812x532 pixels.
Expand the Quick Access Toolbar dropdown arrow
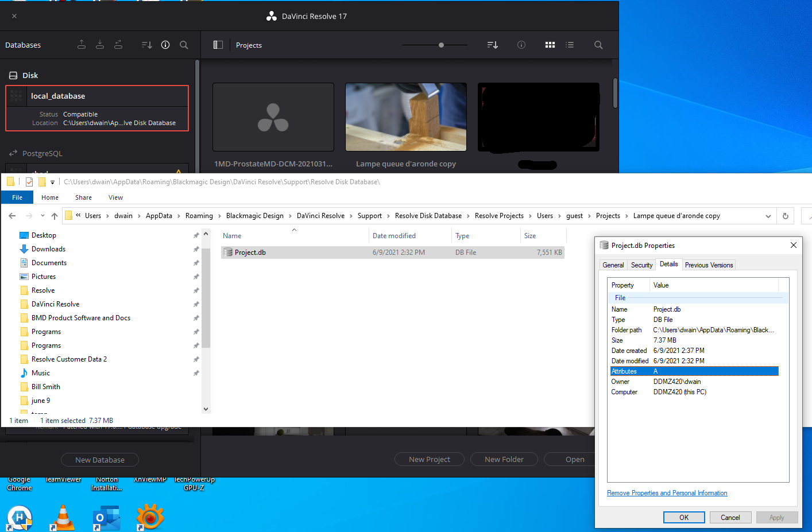coord(52,182)
